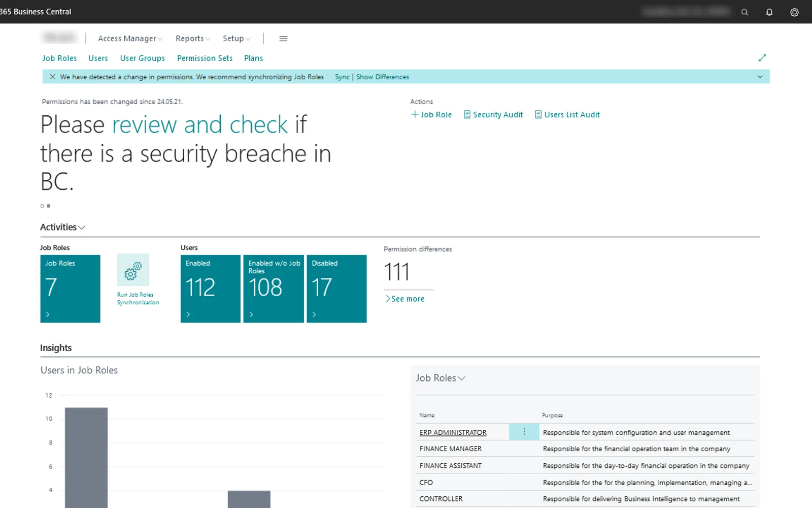Select the FINANCE ASSISTANT row
The width and height of the screenshot is (812, 508).
point(586,465)
